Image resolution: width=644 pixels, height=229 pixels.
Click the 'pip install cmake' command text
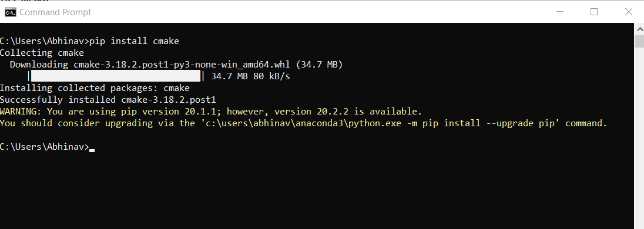pyautogui.click(x=135, y=41)
